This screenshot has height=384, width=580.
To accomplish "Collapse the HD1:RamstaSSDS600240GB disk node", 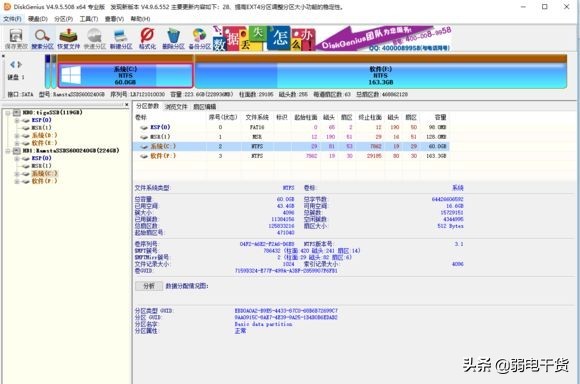I will click(7, 151).
